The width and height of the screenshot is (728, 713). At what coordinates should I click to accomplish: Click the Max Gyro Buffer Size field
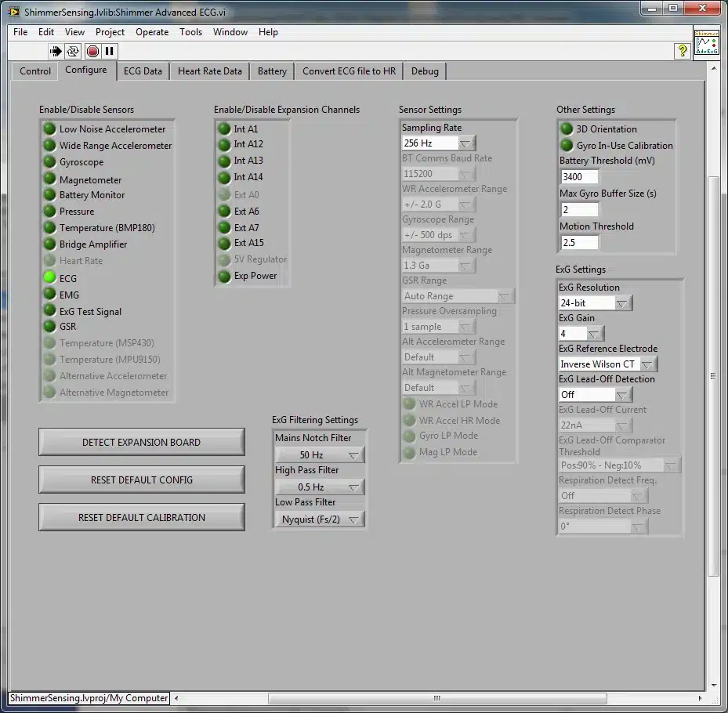click(579, 210)
